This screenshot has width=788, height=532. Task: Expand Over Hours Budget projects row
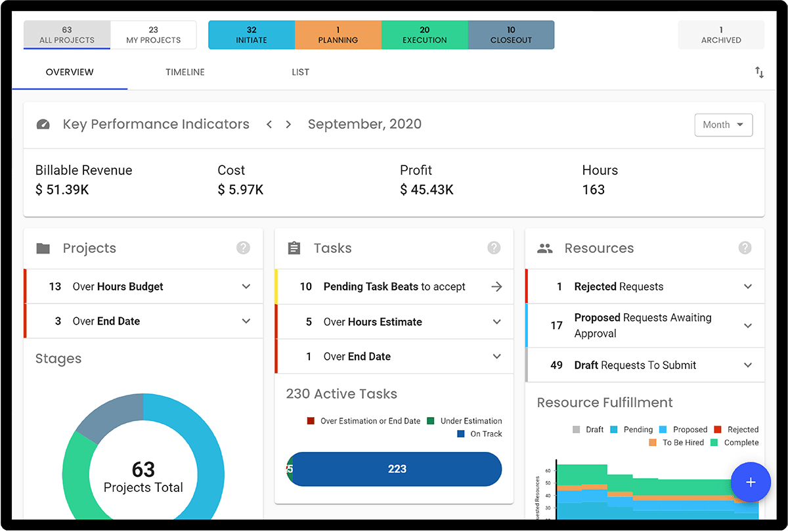coord(144,286)
